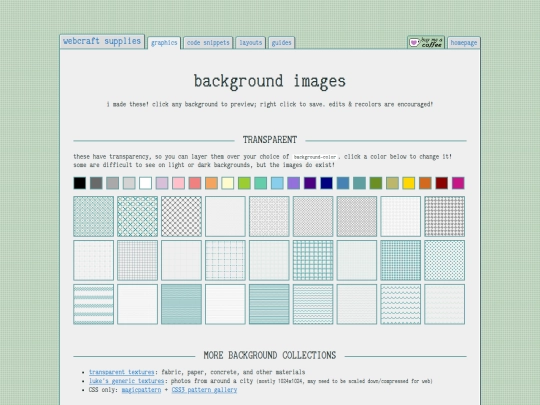Screen dimensions: 540x405
Task: Pick the sky blue color swatch
Action: point(277,183)
